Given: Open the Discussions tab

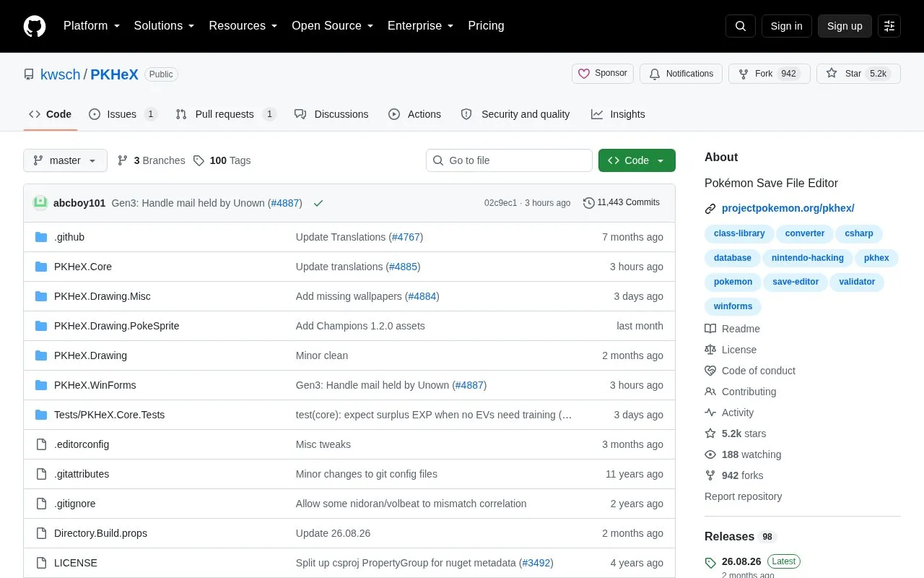Looking at the screenshot, I should pos(331,114).
